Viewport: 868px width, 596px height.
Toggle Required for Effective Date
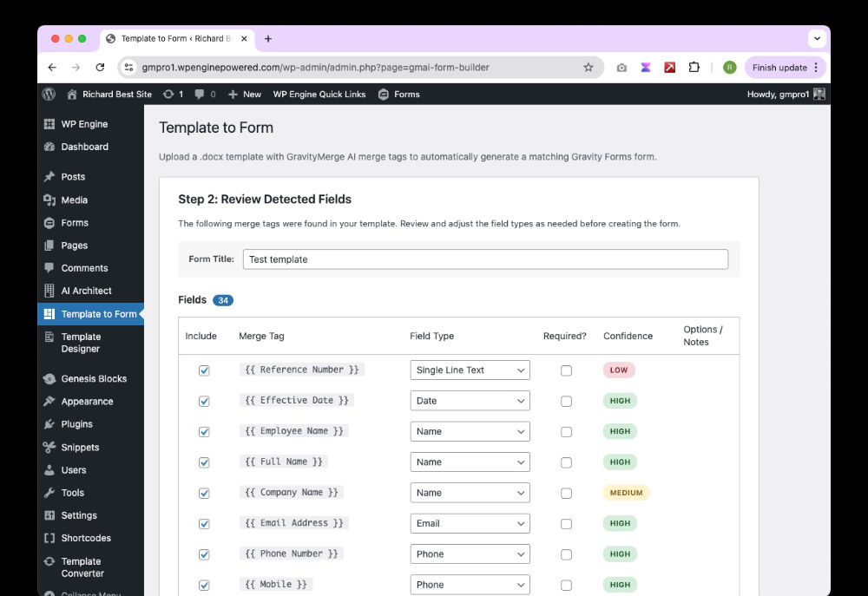coord(567,400)
